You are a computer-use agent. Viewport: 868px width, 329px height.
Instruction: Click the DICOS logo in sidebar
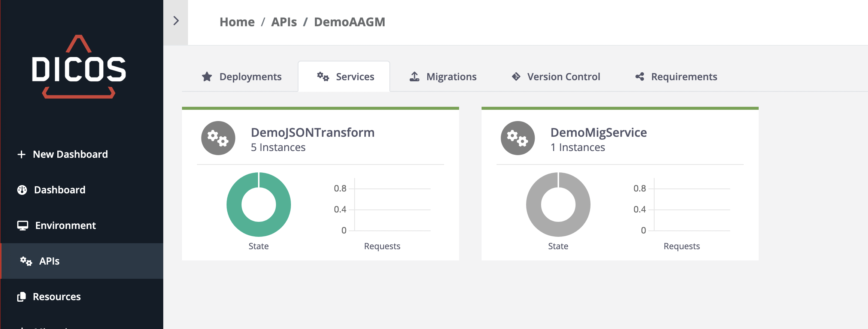[79, 67]
